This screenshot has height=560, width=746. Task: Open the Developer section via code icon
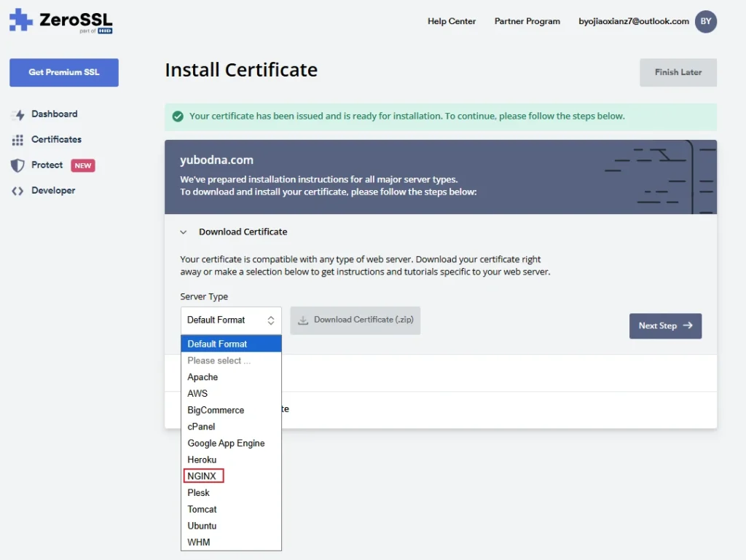coord(17,190)
